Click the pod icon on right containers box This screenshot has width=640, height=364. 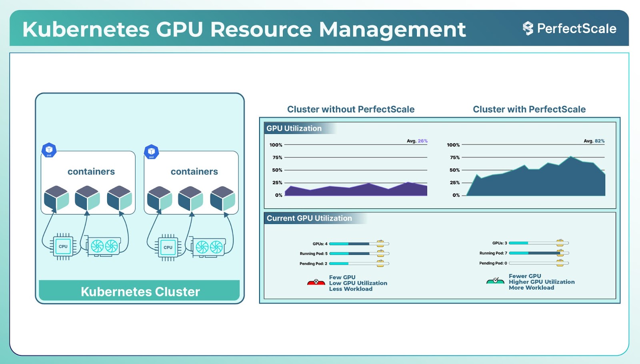pyautogui.click(x=152, y=152)
